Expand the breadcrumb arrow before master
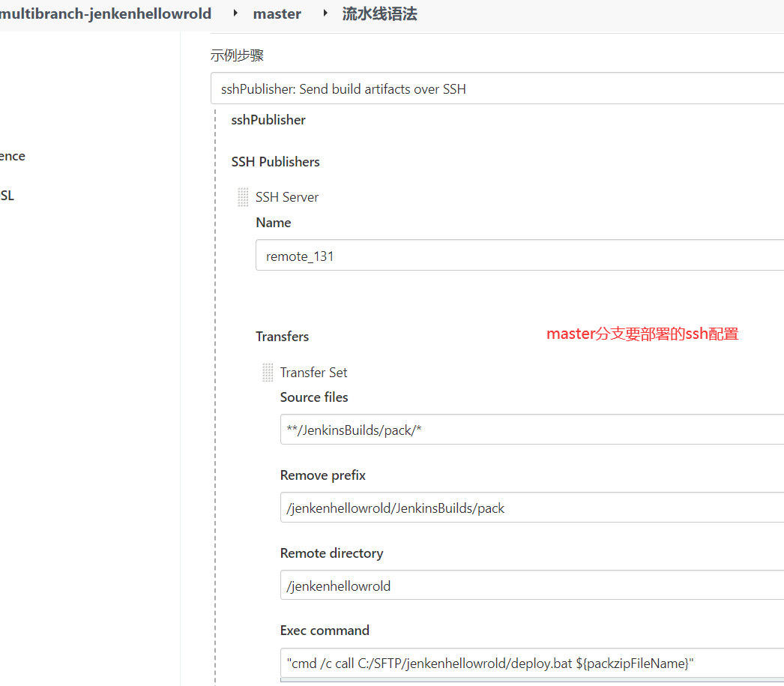This screenshot has width=784, height=686. tap(235, 13)
